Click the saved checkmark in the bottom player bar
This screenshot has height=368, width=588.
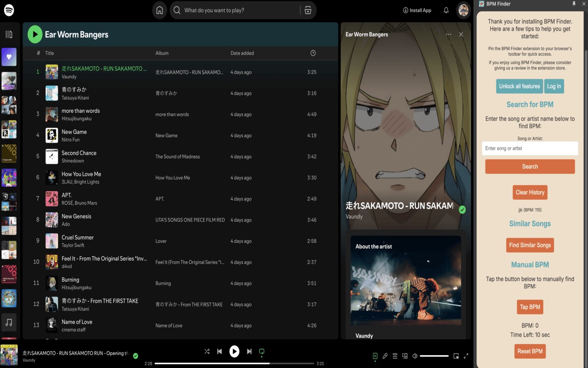click(x=136, y=356)
